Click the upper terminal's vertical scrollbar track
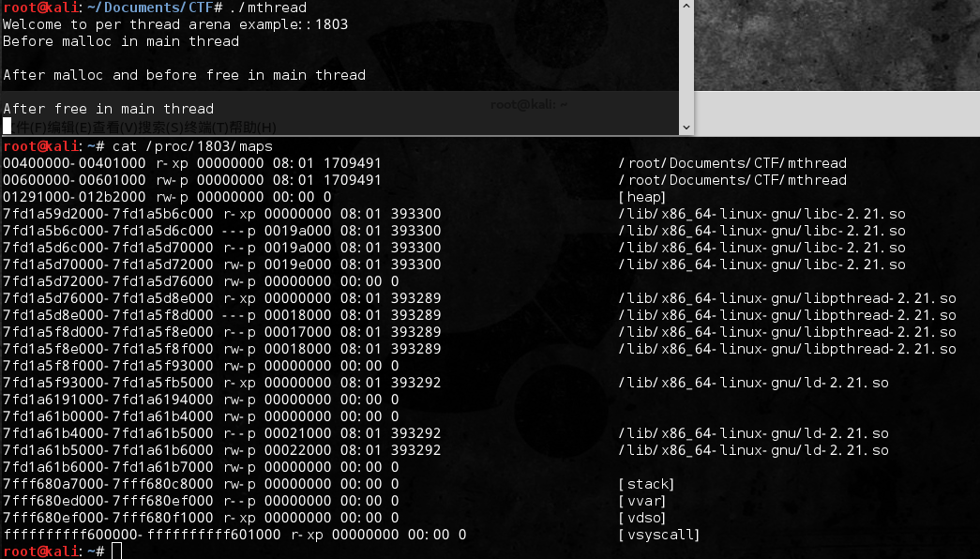This screenshot has width=980, height=559. click(686, 66)
